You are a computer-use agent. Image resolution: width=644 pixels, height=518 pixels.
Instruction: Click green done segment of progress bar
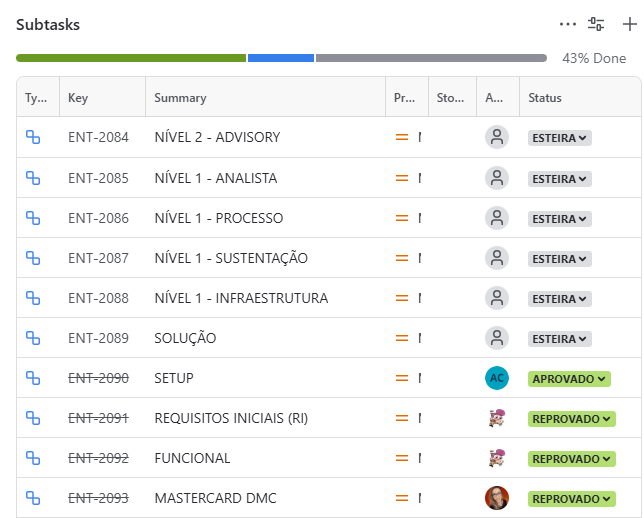[131, 58]
